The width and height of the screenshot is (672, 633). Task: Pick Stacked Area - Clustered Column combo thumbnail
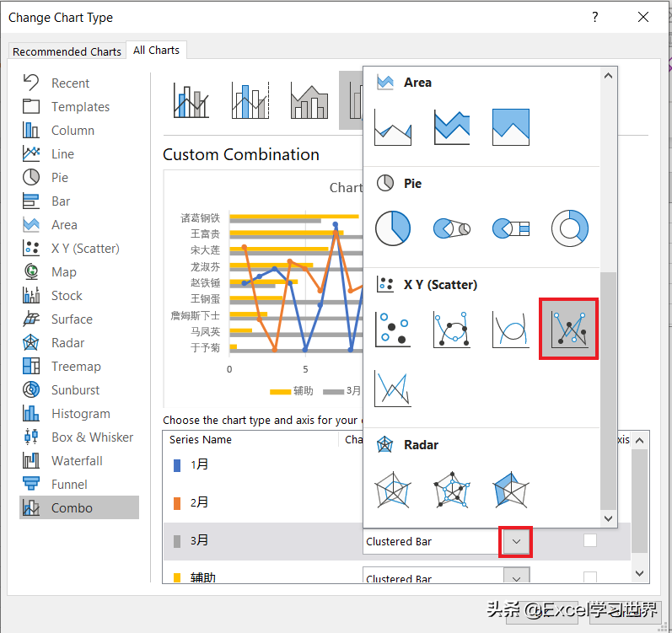309,100
